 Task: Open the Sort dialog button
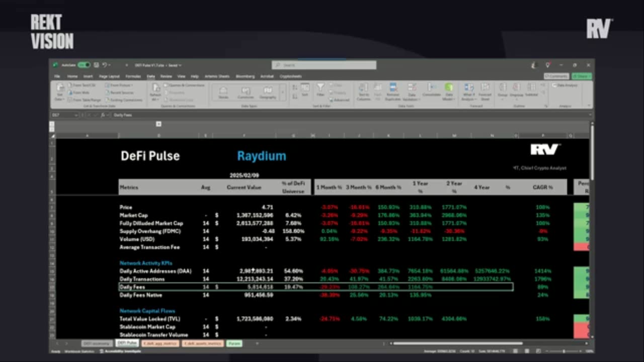pos(305,90)
